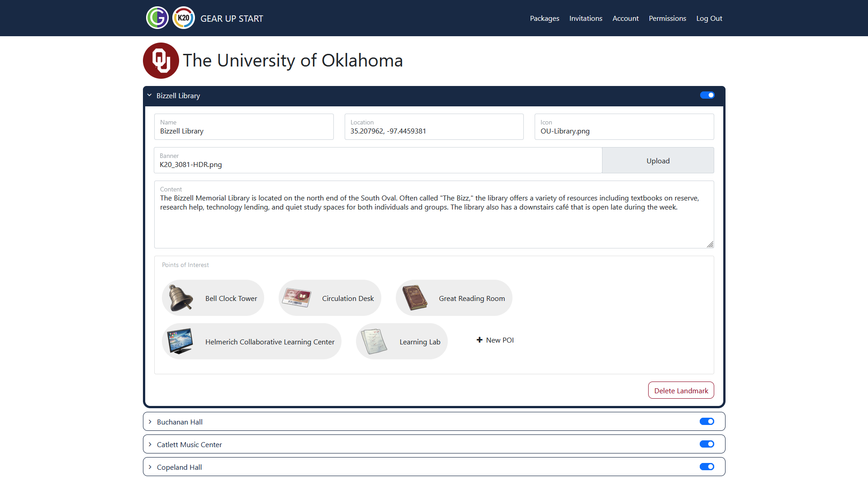Image resolution: width=868 pixels, height=477 pixels.
Task: Toggle the Bizzell Library landmark switch
Action: pyautogui.click(x=707, y=95)
